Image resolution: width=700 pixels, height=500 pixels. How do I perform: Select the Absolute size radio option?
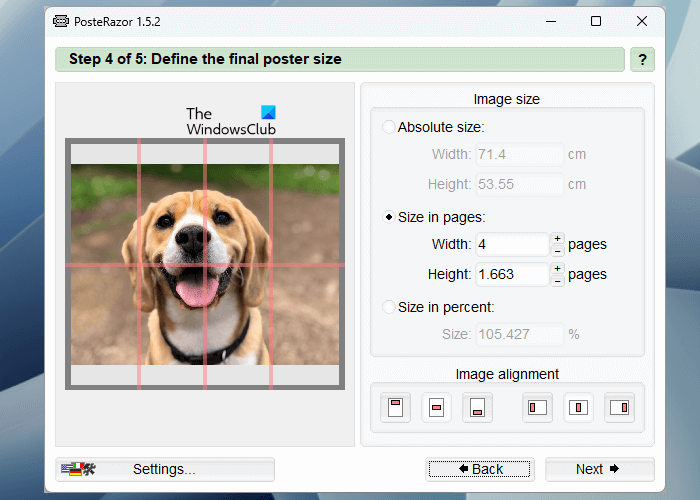389,127
